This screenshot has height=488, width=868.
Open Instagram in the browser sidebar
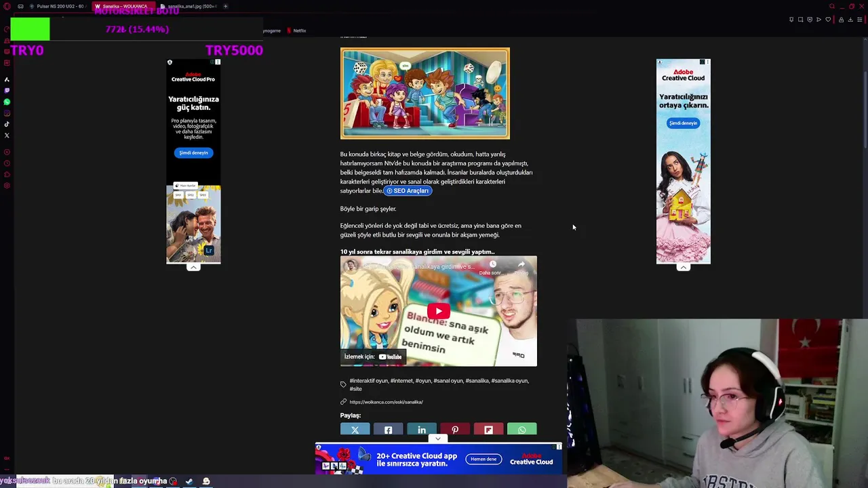click(7, 113)
